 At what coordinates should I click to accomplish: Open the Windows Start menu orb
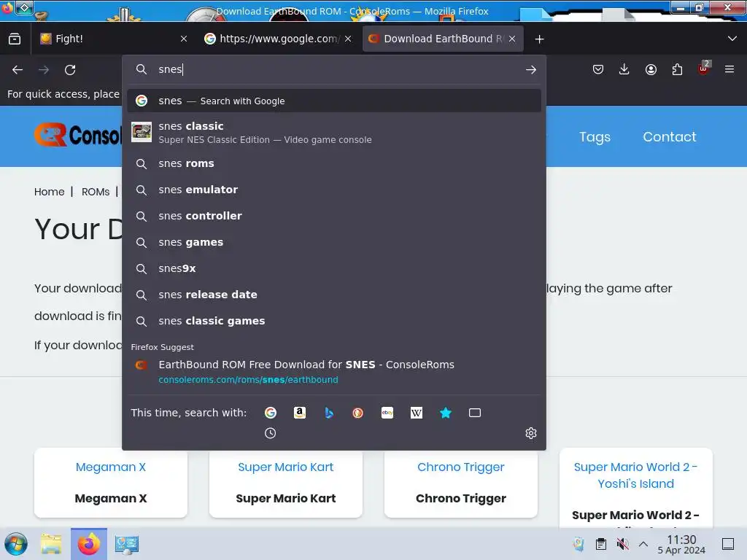tap(16, 544)
